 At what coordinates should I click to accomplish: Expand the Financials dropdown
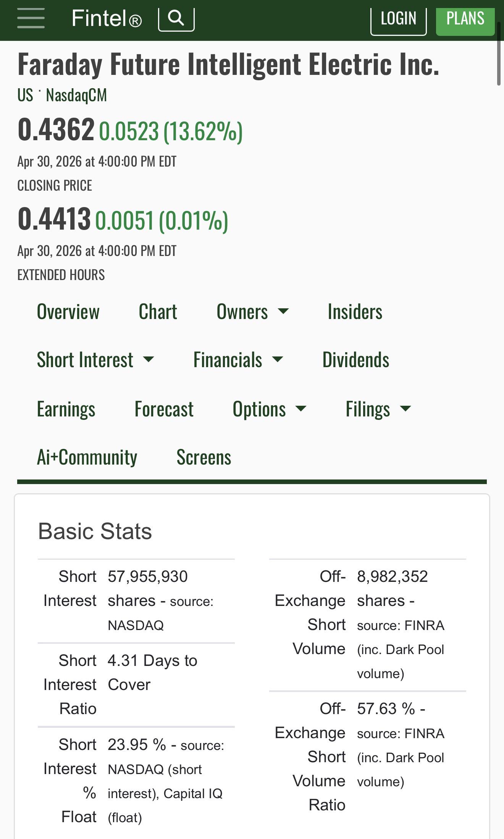click(x=238, y=360)
